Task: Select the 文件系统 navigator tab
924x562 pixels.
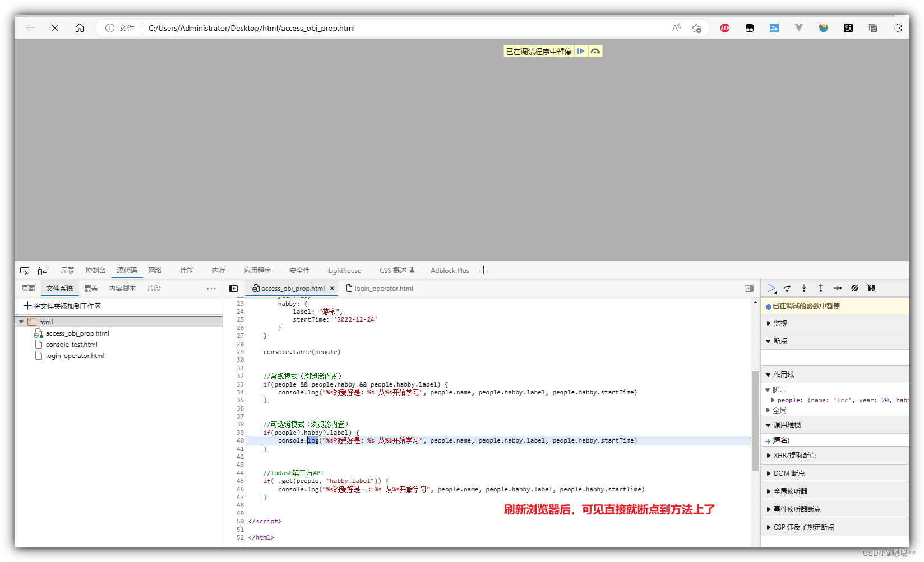Action: pos(59,289)
